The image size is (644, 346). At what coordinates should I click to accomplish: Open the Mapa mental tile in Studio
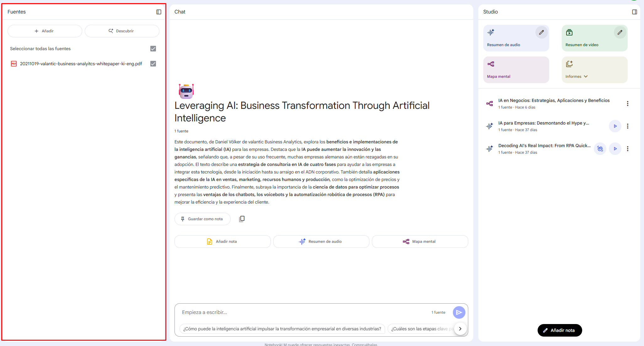[x=516, y=70]
